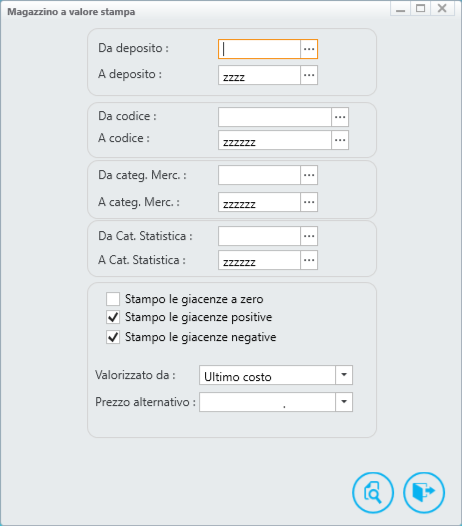Click the exit door icon
Screen dimensions: 462x526
pos(424,492)
